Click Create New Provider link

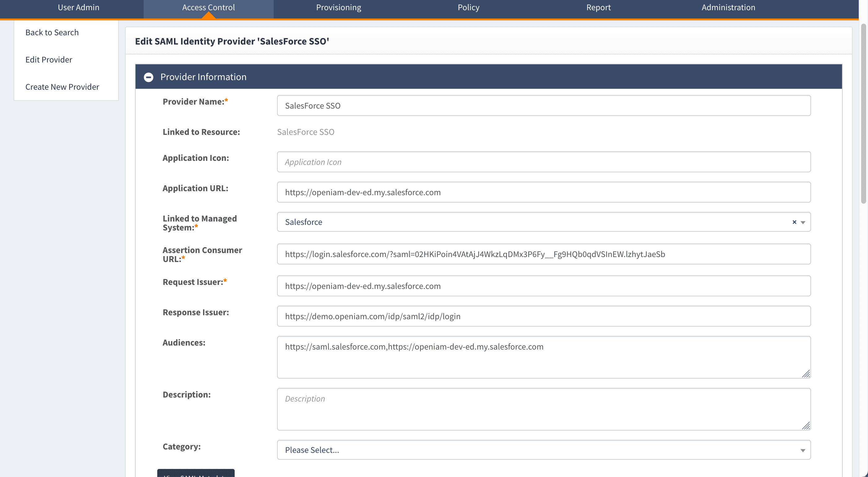click(62, 87)
